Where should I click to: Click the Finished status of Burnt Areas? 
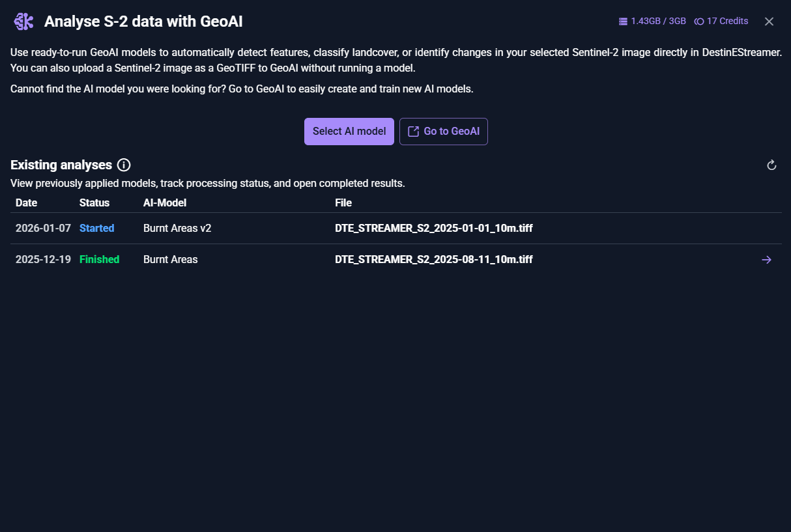[99, 259]
